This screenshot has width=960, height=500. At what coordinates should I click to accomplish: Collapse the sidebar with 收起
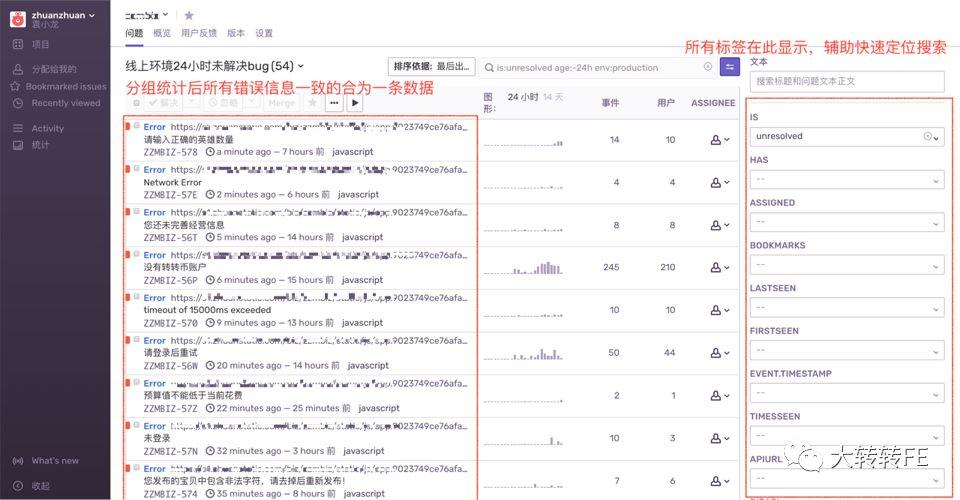[31, 485]
